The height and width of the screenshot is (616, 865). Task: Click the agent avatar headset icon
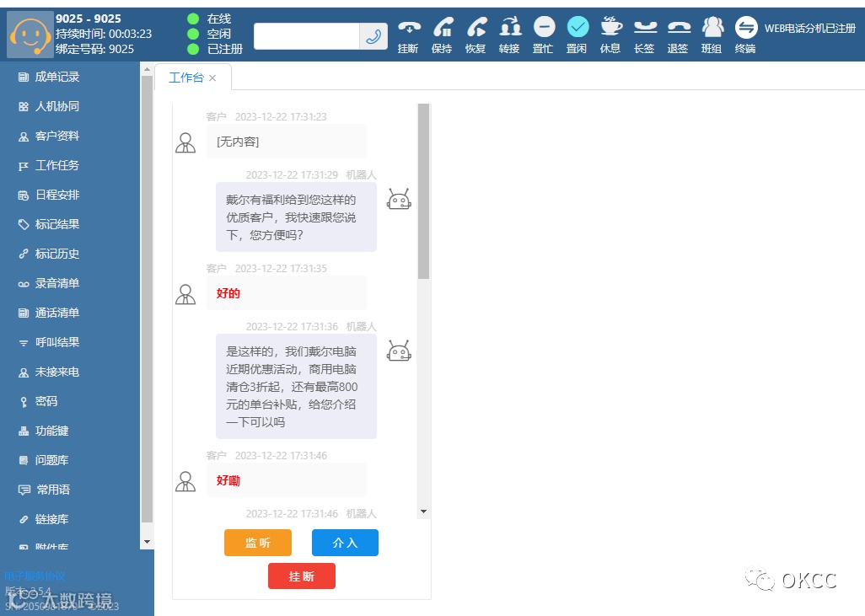[x=30, y=35]
